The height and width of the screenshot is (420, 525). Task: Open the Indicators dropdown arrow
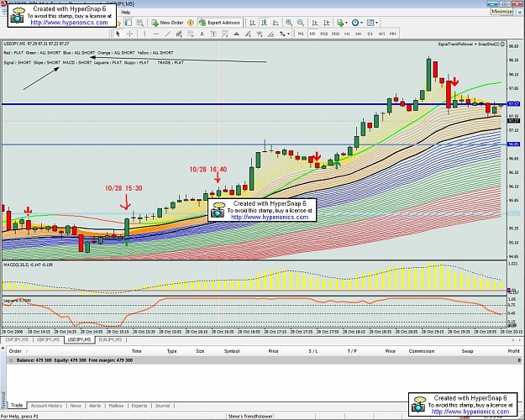pos(346,23)
